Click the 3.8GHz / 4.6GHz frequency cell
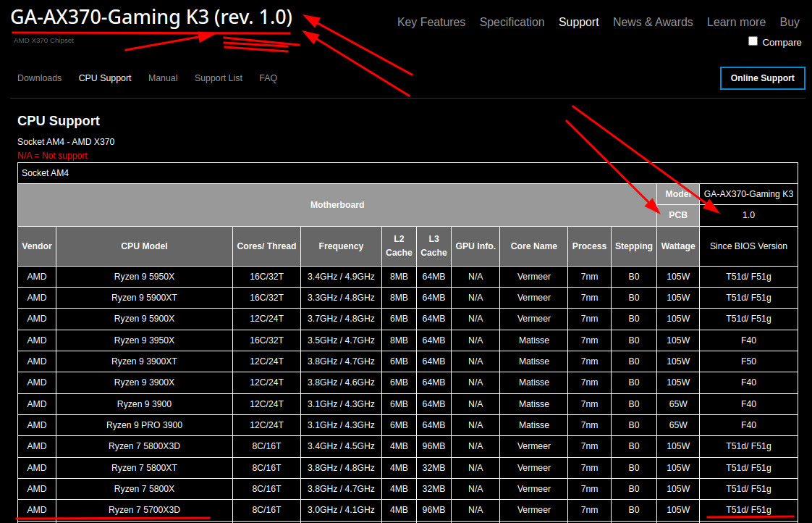The image size is (812, 523). click(341, 382)
